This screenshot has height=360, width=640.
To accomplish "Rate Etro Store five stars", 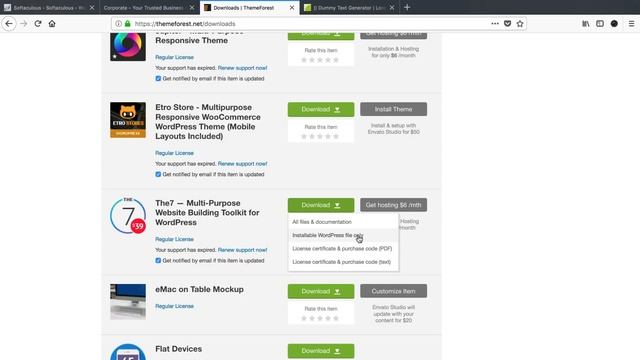I will 336,136.
